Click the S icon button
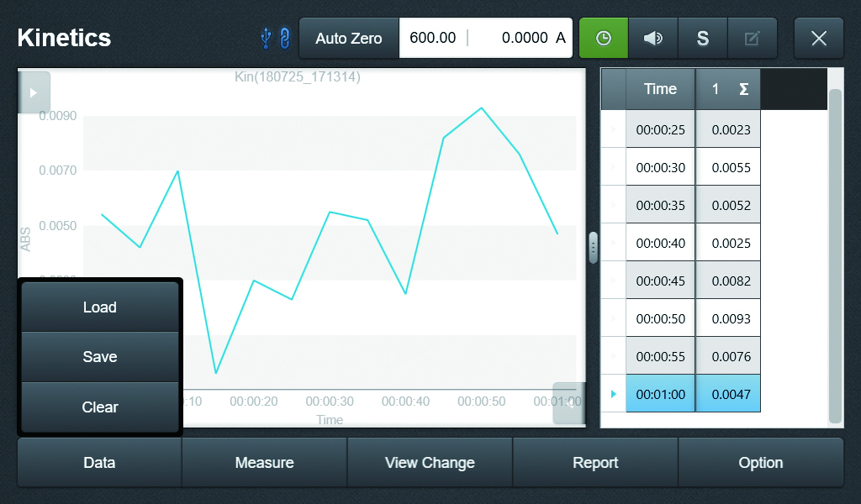 (702, 38)
